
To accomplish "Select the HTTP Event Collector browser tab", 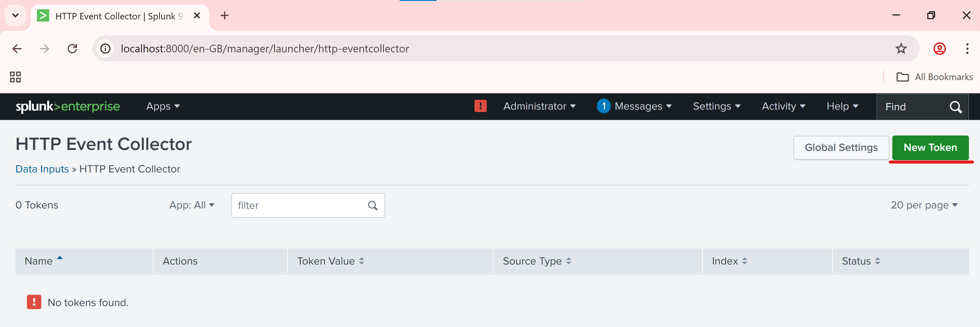I will 120,16.
